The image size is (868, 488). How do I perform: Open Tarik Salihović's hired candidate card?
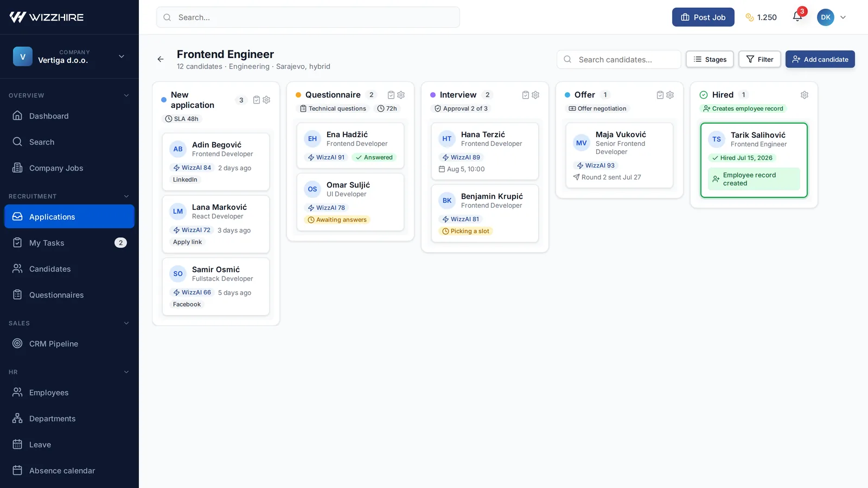click(x=754, y=160)
